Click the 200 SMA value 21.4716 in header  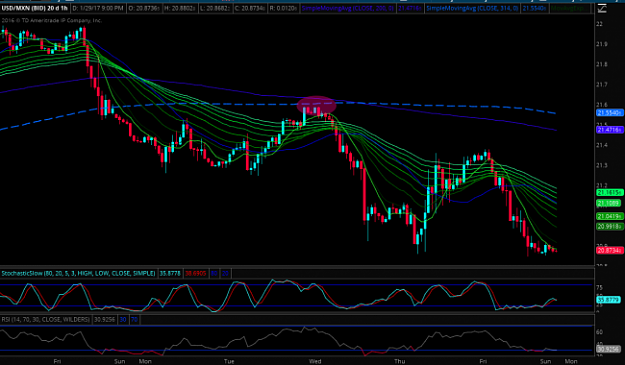(x=410, y=8)
